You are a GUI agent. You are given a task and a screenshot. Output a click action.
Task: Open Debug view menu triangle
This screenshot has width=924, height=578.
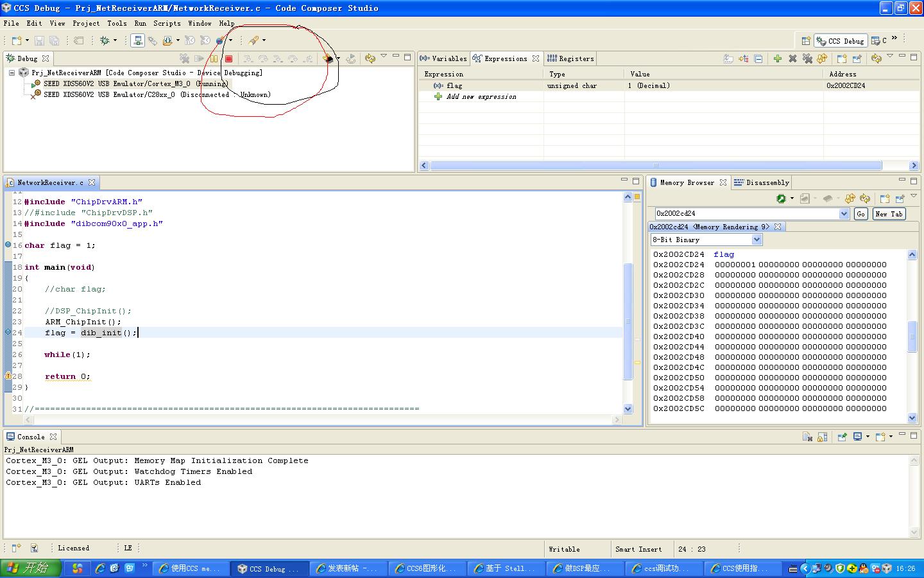(384, 56)
